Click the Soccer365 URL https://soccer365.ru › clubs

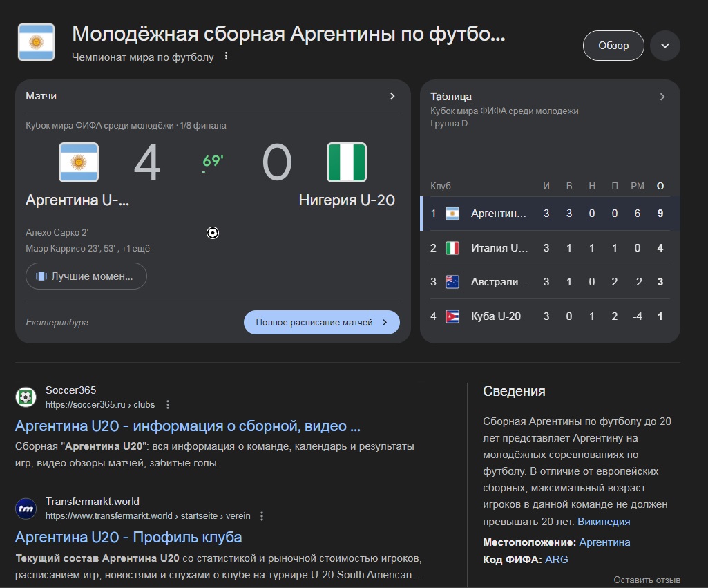click(x=99, y=405)
